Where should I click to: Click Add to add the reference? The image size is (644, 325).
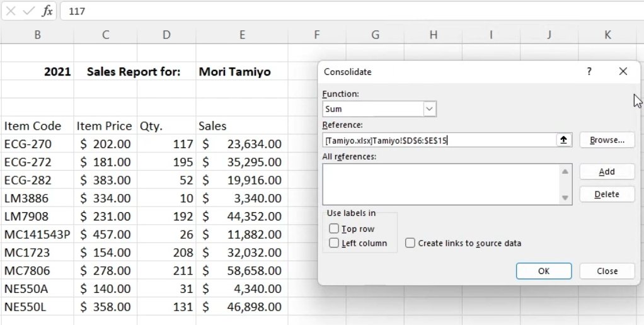(x=607, y=171)
